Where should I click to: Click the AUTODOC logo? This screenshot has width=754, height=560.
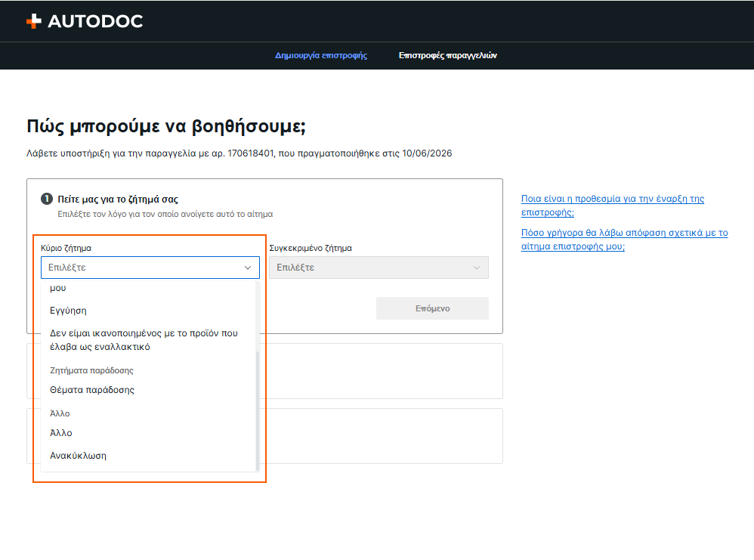pyautogui.click(x=85, y=21)
